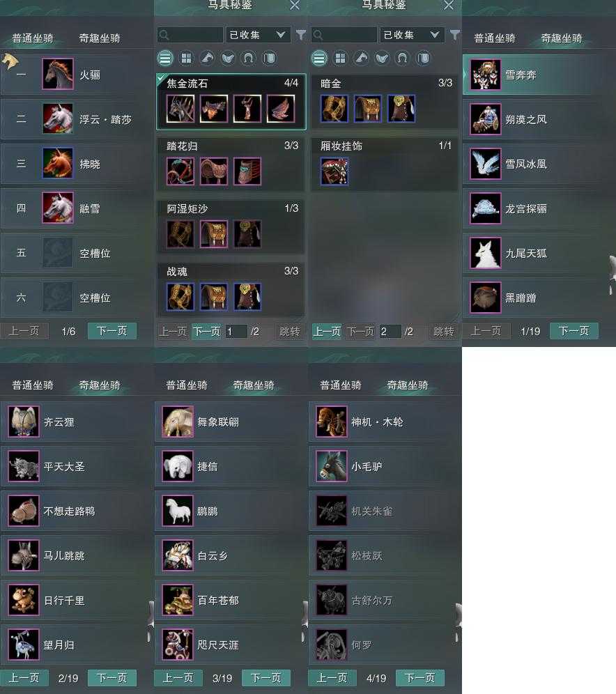Switch to 奇趣坐骑 tab above 火骊 list

(100, 38)
